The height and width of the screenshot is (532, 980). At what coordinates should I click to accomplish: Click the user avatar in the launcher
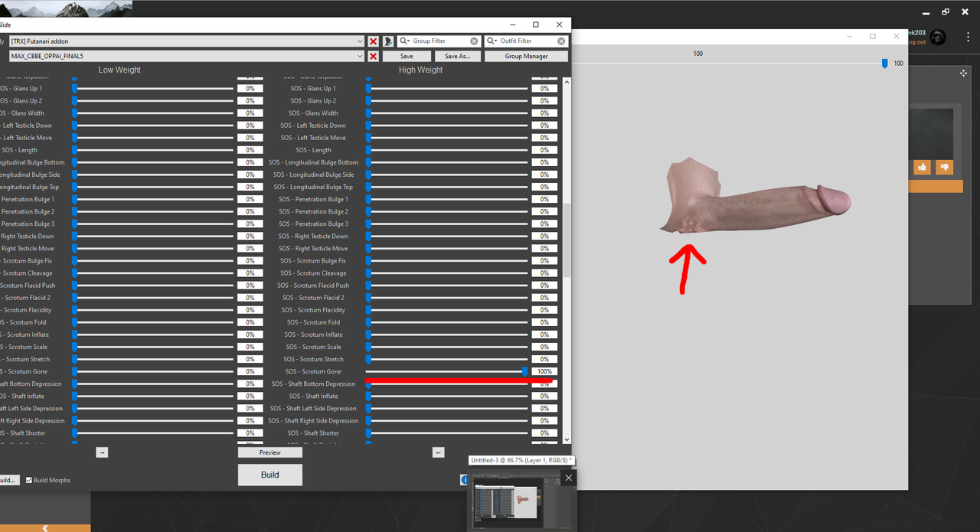pyautogui.click(x=938, y=38)
